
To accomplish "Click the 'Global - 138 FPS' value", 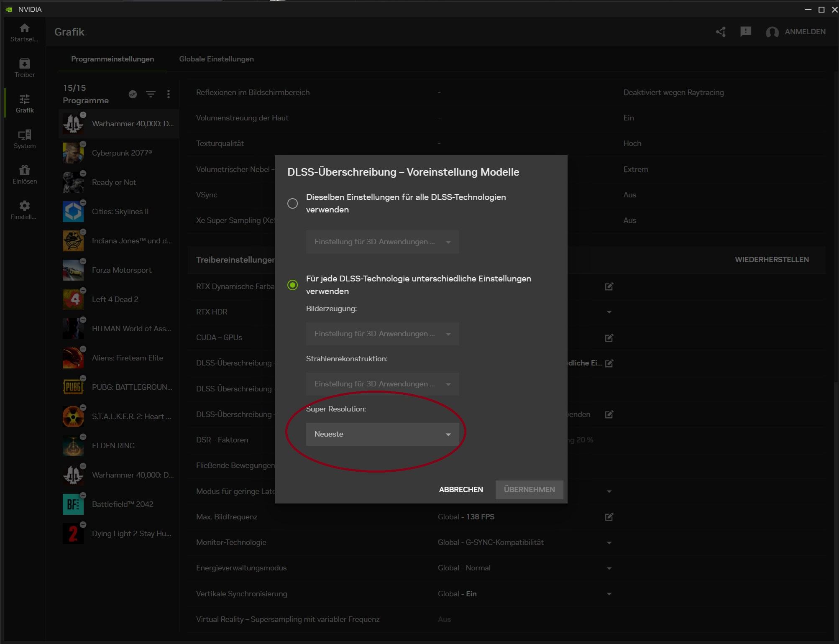I will [x=466, y=517].
